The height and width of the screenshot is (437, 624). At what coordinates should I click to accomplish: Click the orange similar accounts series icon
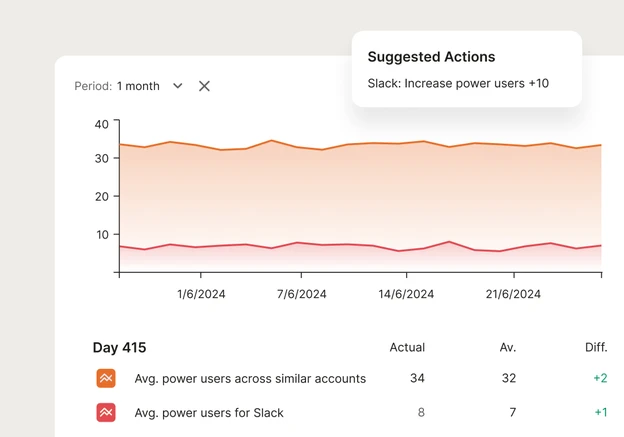pyautogui.click(x=106, y=378)
